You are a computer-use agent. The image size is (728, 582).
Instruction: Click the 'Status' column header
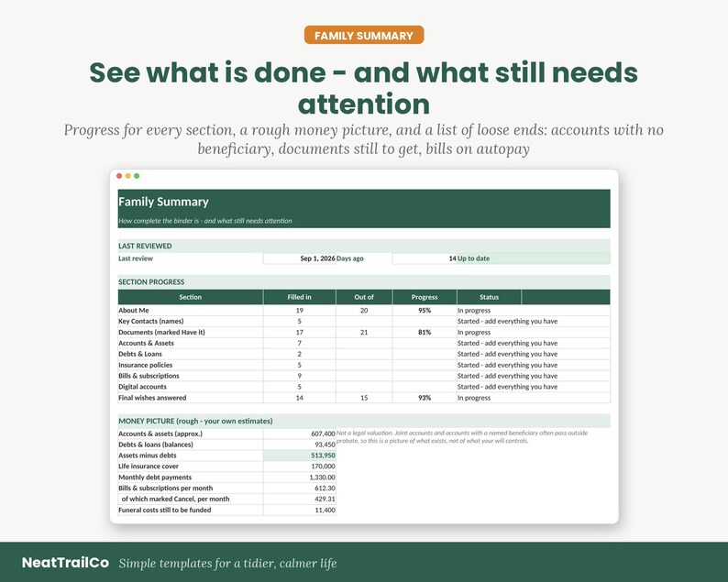[x=490, y=297]
